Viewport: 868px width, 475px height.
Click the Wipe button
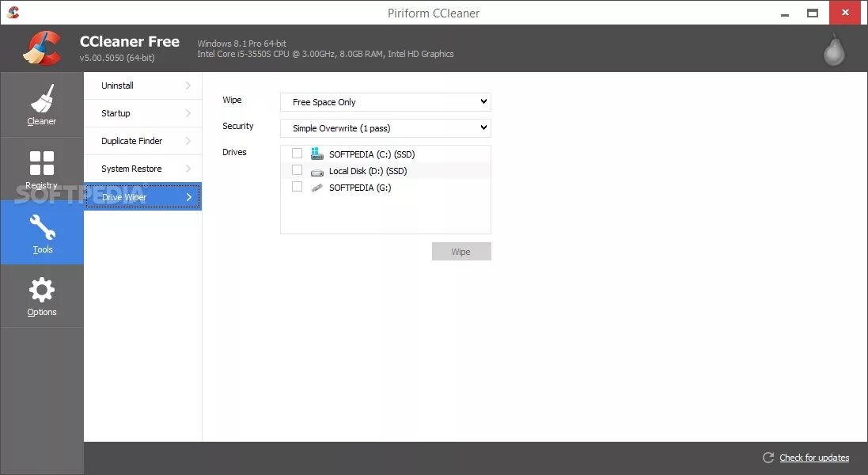click(461, 251)
